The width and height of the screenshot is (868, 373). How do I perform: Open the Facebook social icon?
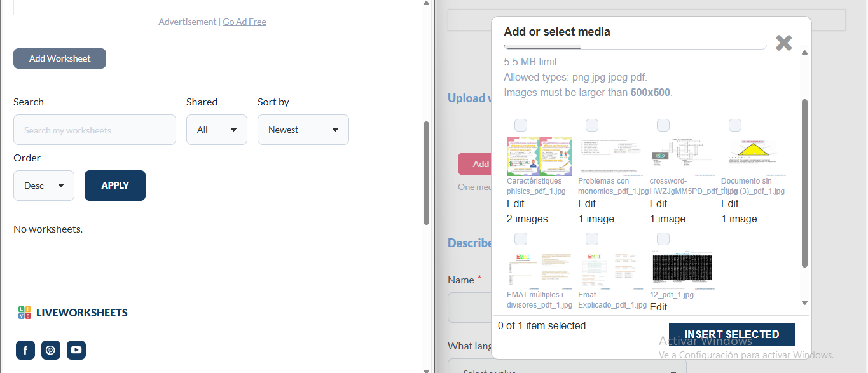[25, 350]
